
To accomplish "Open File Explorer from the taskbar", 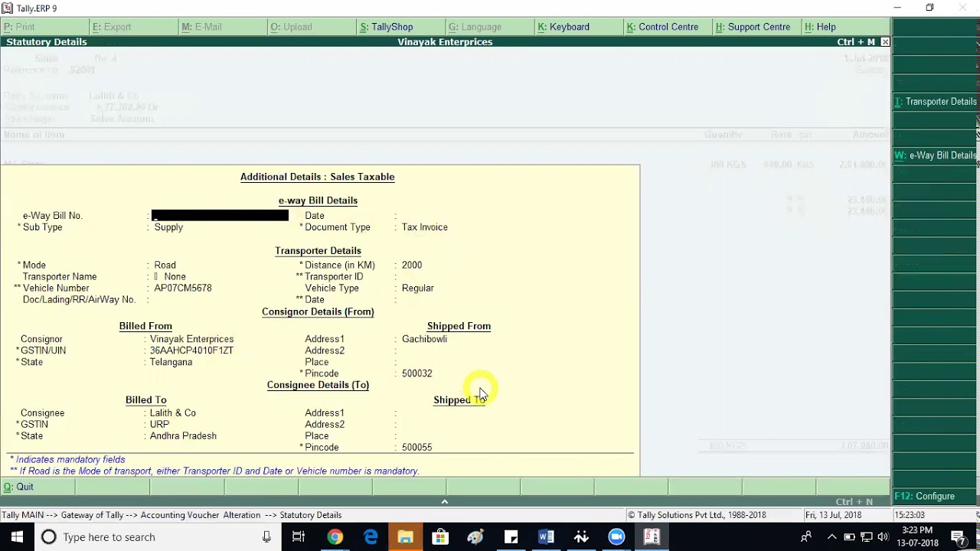I will [405, 537].
